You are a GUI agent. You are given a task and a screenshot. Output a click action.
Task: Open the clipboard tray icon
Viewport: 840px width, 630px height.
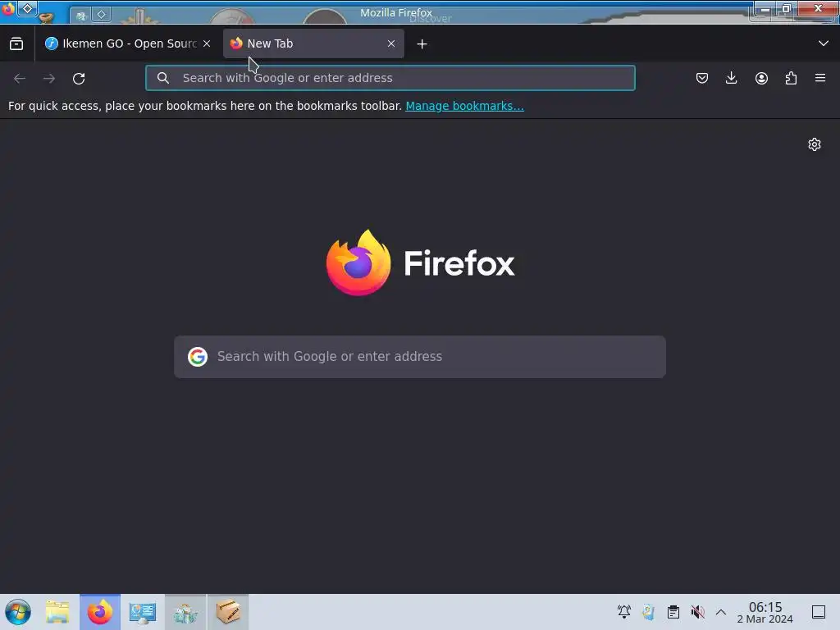click(673, 612)
